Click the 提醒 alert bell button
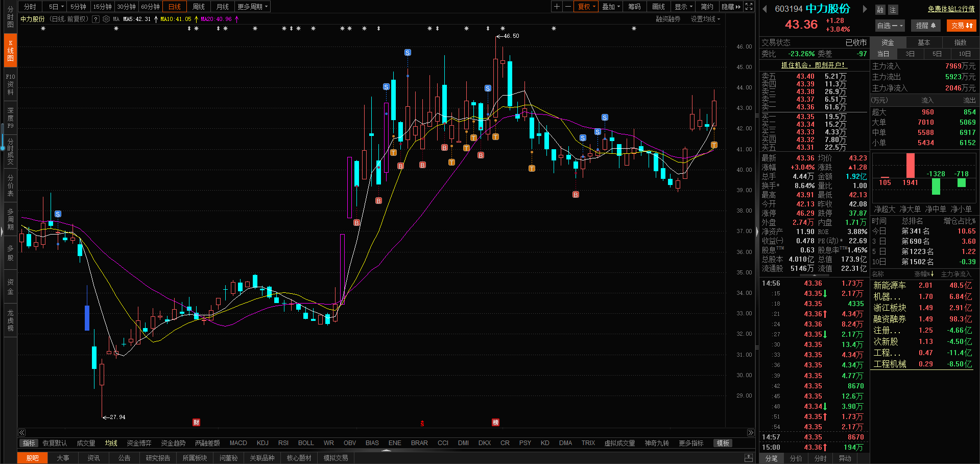 point(925,26)
